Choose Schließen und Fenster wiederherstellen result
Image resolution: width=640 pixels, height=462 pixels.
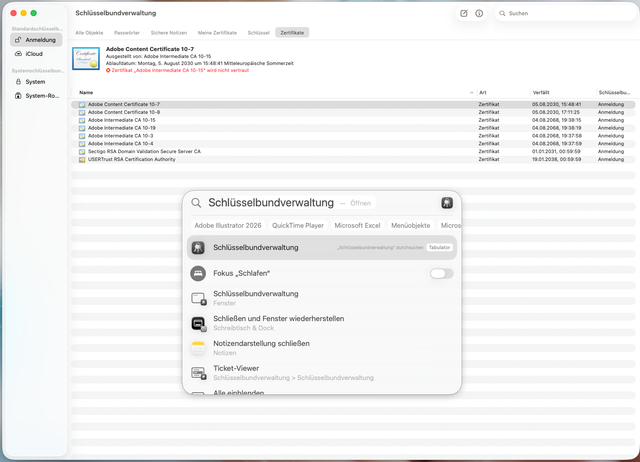tap(322, 323)
